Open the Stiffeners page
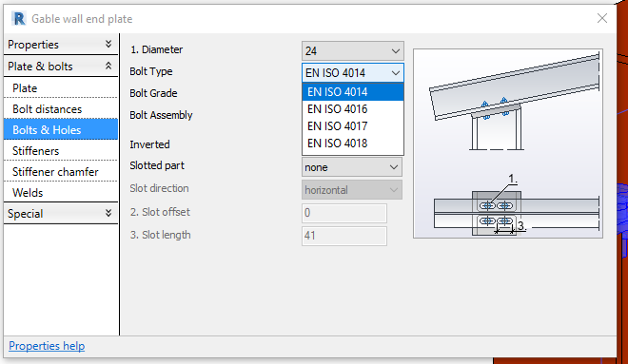628x364 pixels. (x=61, y=151)
